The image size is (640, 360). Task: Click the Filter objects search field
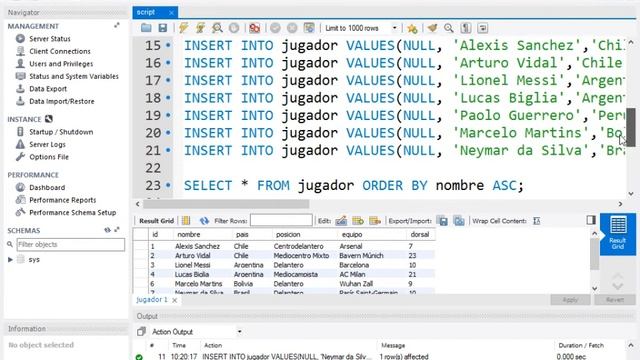point(71,244)
